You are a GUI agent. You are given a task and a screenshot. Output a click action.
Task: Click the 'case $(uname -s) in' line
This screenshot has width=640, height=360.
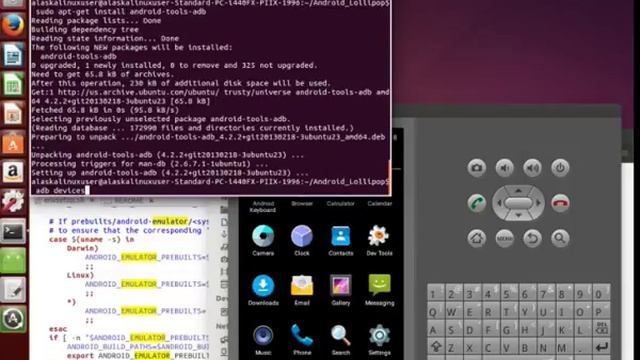coord(91,240)
